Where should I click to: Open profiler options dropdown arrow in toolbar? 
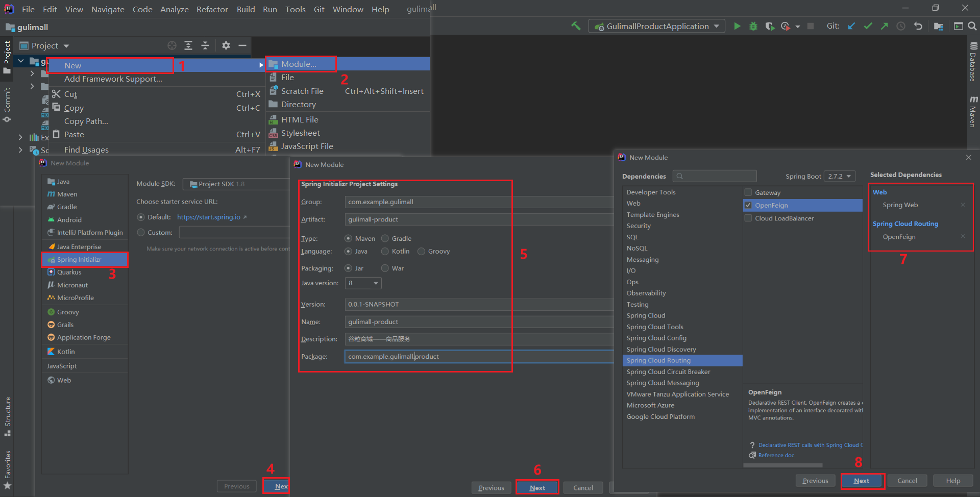(x=797, y=27)
